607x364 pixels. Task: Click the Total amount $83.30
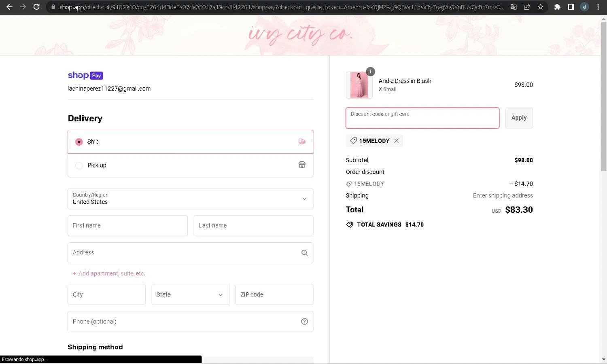[519, 210]
